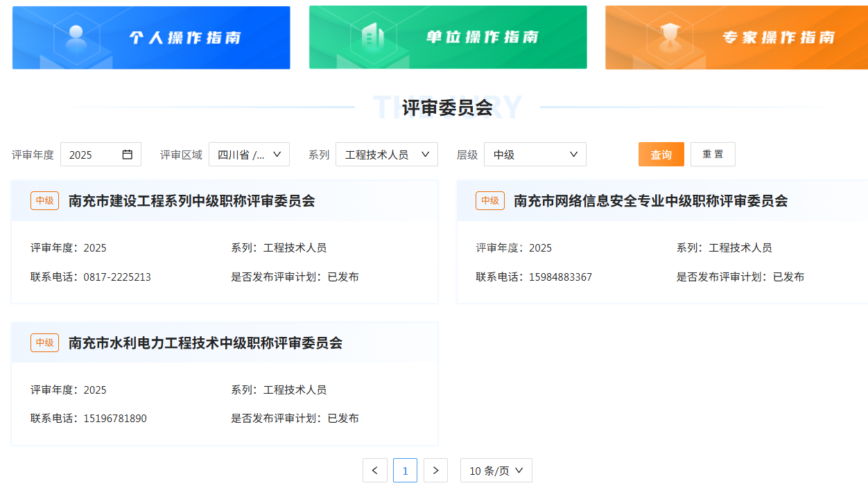Click the 重置 button
Image resolution: width=868 pixels, height=497 pixels.
point(713,155)
